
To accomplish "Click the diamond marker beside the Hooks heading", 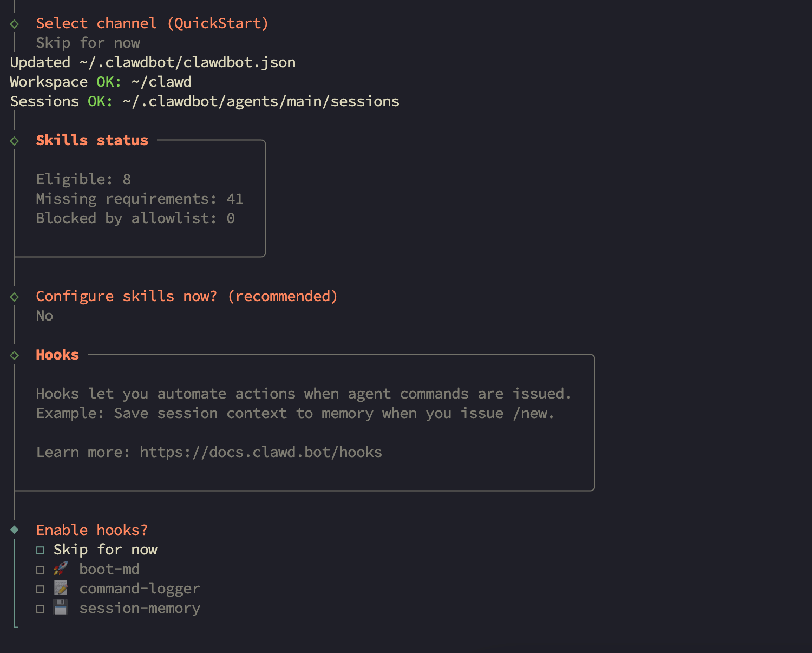I will (x=15, y=355).
